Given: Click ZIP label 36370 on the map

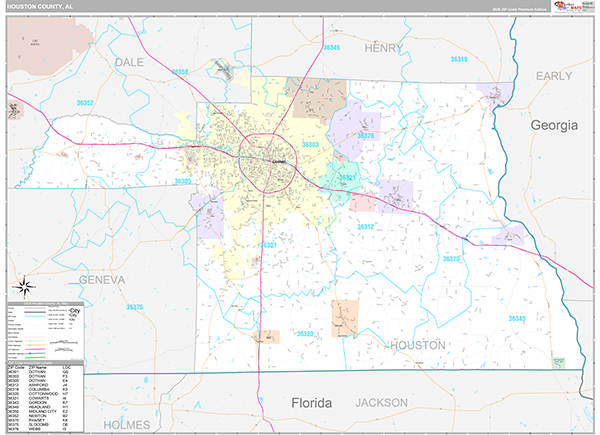Looking at the screenshot, I should coord(451,259).
